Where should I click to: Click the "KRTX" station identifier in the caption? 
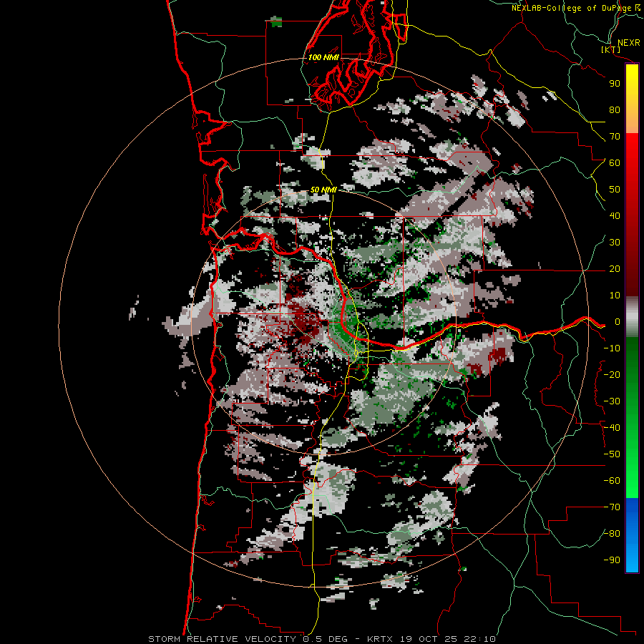pyautogui.click(x=381, y=639)
